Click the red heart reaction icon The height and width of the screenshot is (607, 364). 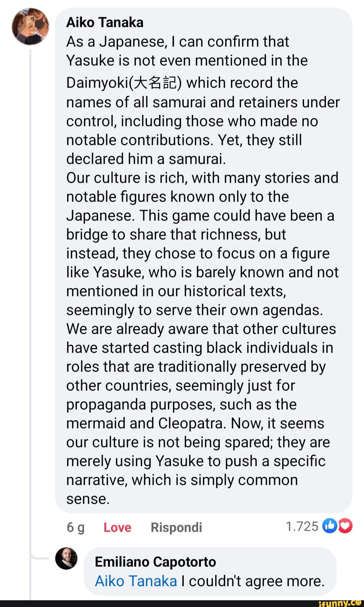pyautogui.click(x=345, y=526)
